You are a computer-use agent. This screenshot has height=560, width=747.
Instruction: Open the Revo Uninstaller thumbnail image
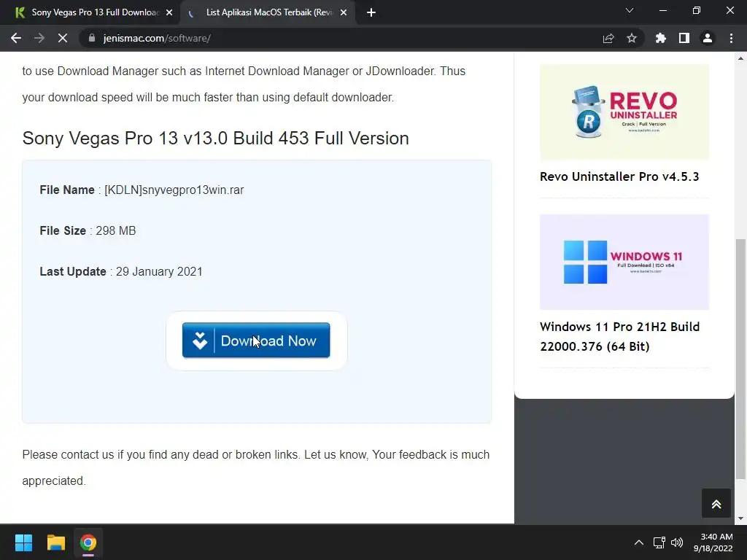tap(624, 112)
